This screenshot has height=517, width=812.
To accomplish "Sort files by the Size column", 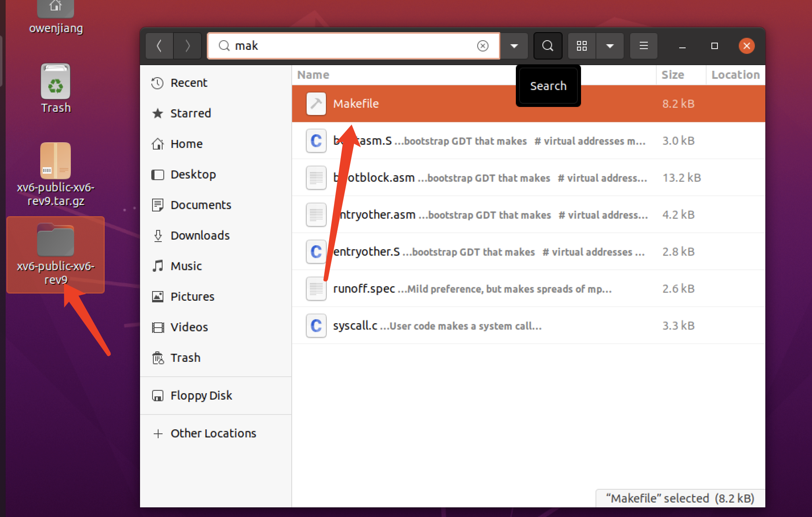I will pos(672,75).
